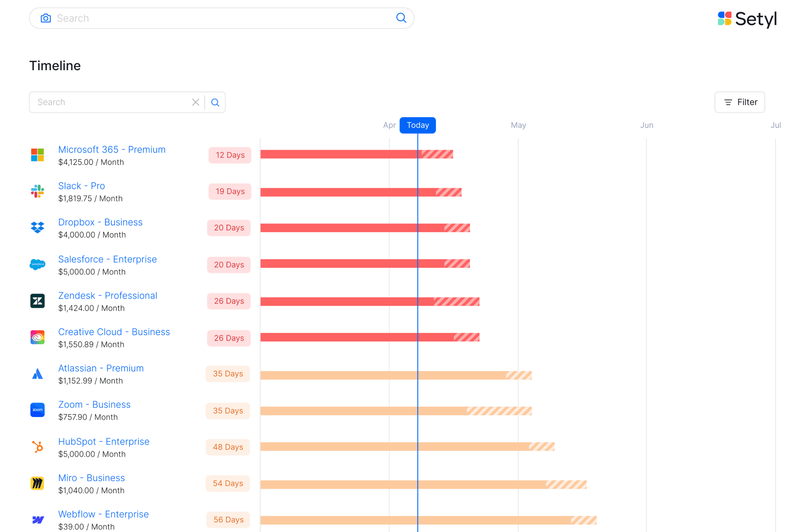Click the Atlassian logo icon
Screen dimensions: 798x532
(x=37, y=374)
